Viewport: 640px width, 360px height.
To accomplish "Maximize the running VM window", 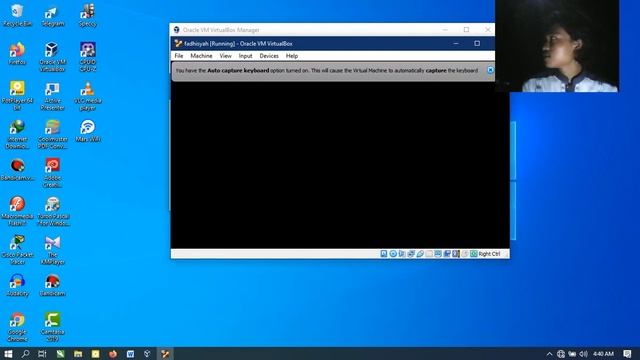I will click(x=477, y=43).
